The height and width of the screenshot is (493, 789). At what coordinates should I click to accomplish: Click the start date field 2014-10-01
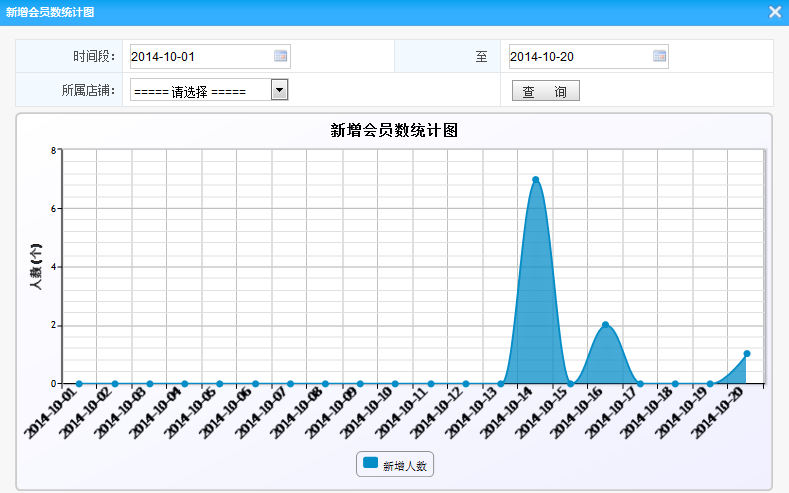pos(200,56)
